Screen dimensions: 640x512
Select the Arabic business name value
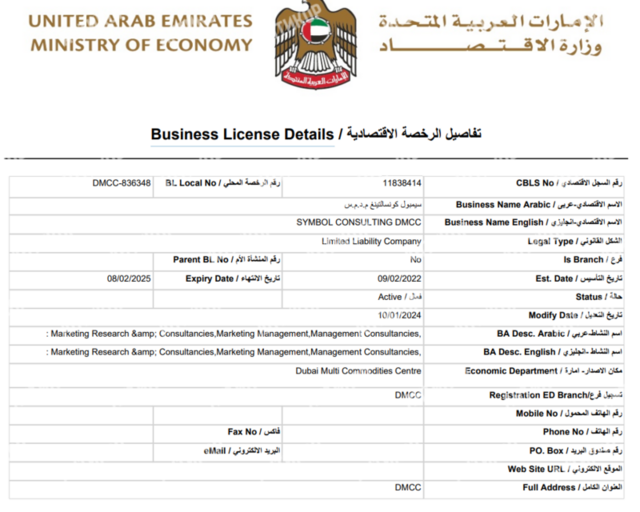pos(383,205)
